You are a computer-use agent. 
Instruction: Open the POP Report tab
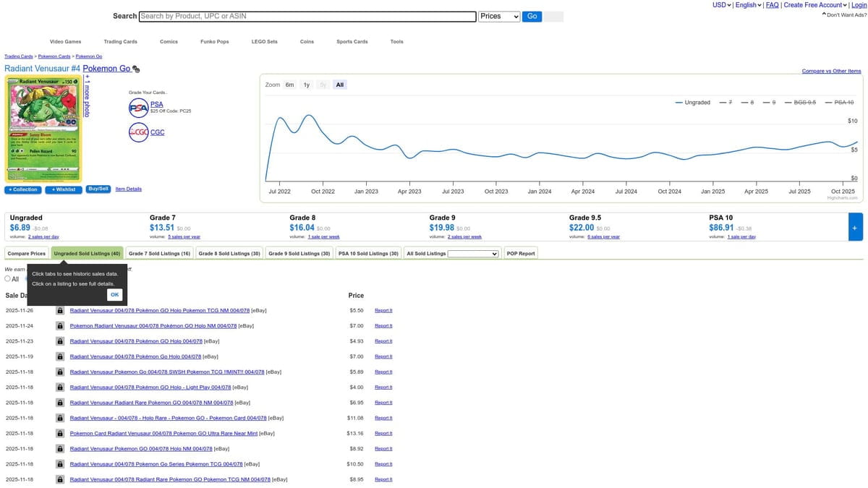coord(521,254)
